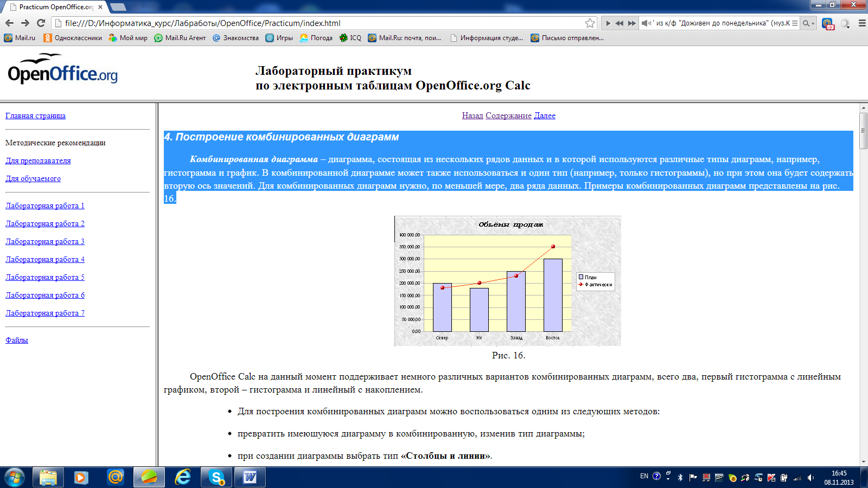The width and height of the screenshot is (868, 488).
Task: Open the Знакомства bookmark
Action: click(235, 38)
